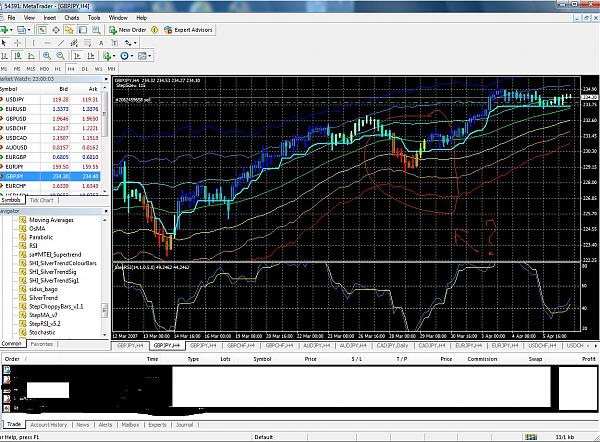Click Market Watch scrollbar up arrow

[x=105, y=88]
